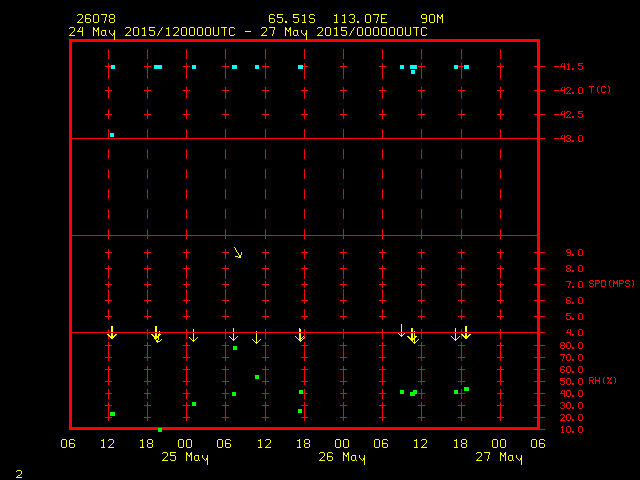Click the 10.0 humidity tick label
Image resolution: width=640 pixels, height=480 pixels.
(x=572, y=430)
